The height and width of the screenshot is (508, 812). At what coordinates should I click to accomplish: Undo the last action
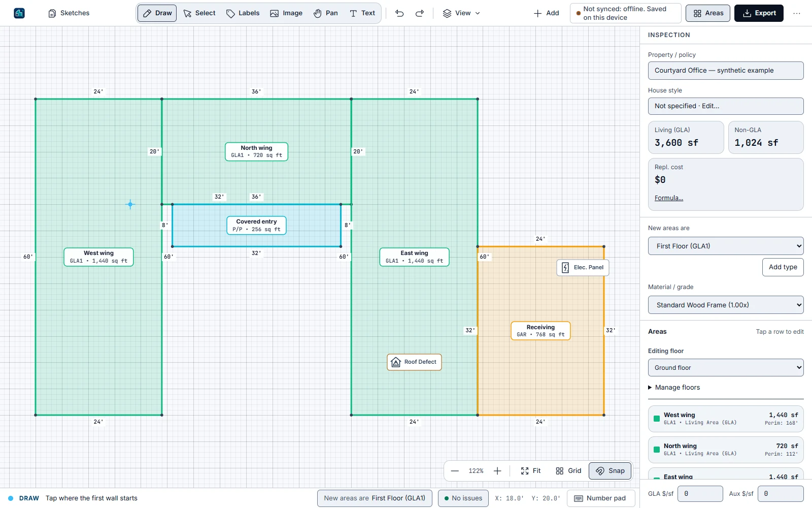coord(399,13)
